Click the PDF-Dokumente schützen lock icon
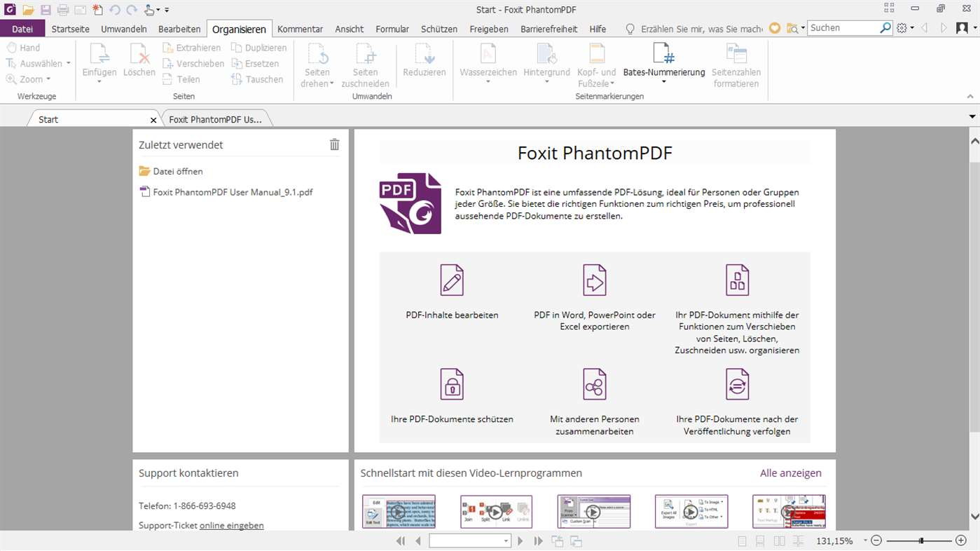The image size is (980, 551). (x=452, y=384)
